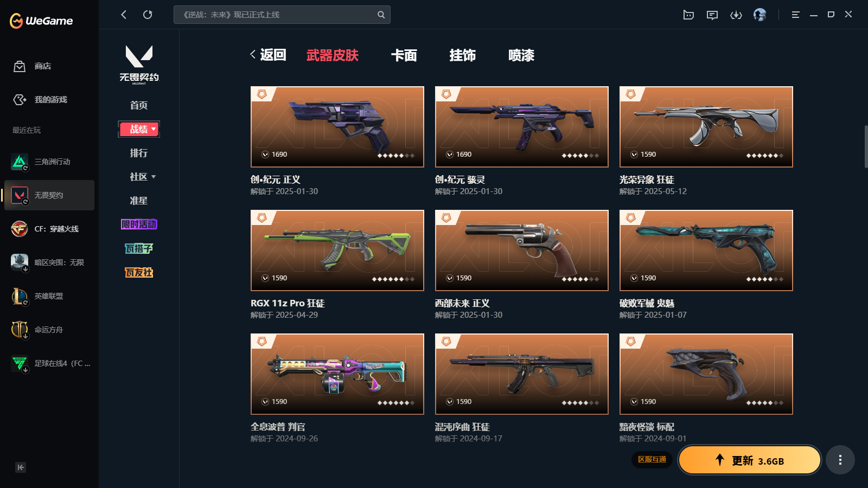Switch to the 喷漆 tab
Screen dimensions: 868x488
[521, 55]
